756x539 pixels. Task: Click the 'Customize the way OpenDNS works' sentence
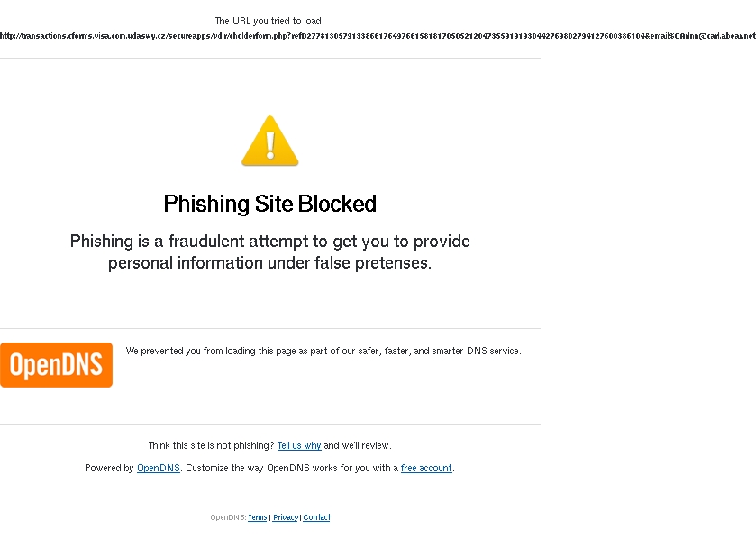click(320, 468)
